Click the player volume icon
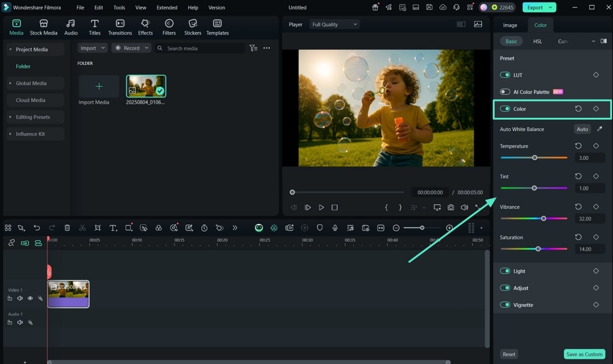The image size is (613, 364). click(464, 207)
